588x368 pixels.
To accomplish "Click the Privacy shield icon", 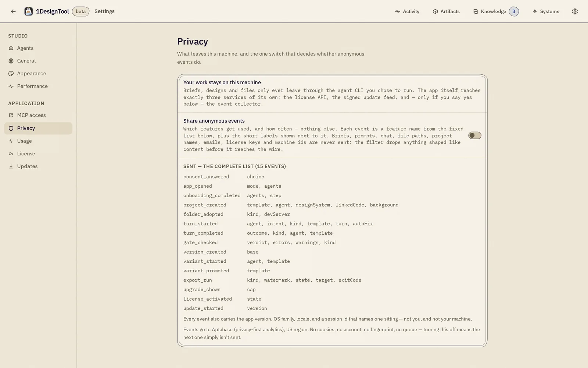I will [11, 128].
